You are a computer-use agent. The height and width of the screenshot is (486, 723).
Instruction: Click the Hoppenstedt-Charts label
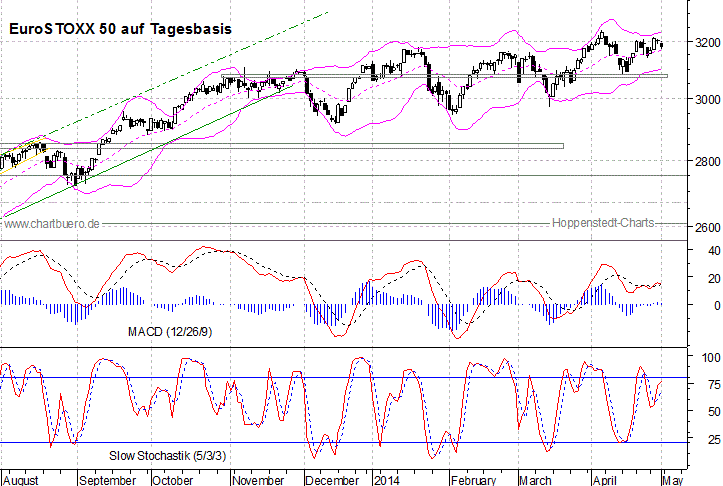(x=603, y=223)
